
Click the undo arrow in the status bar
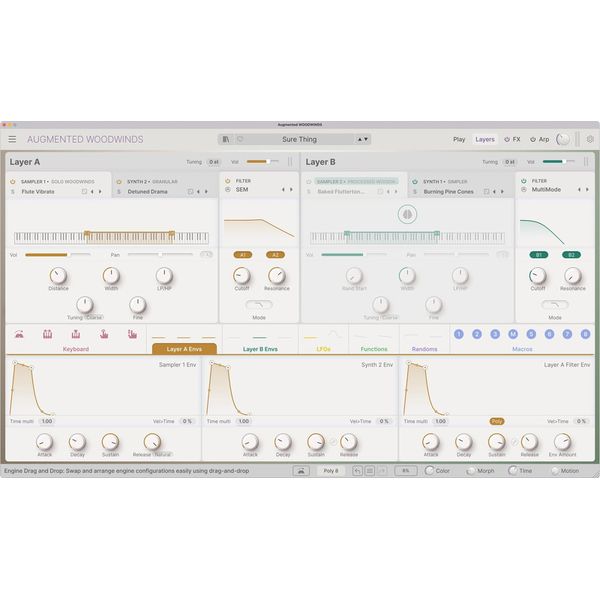[357, 471]
